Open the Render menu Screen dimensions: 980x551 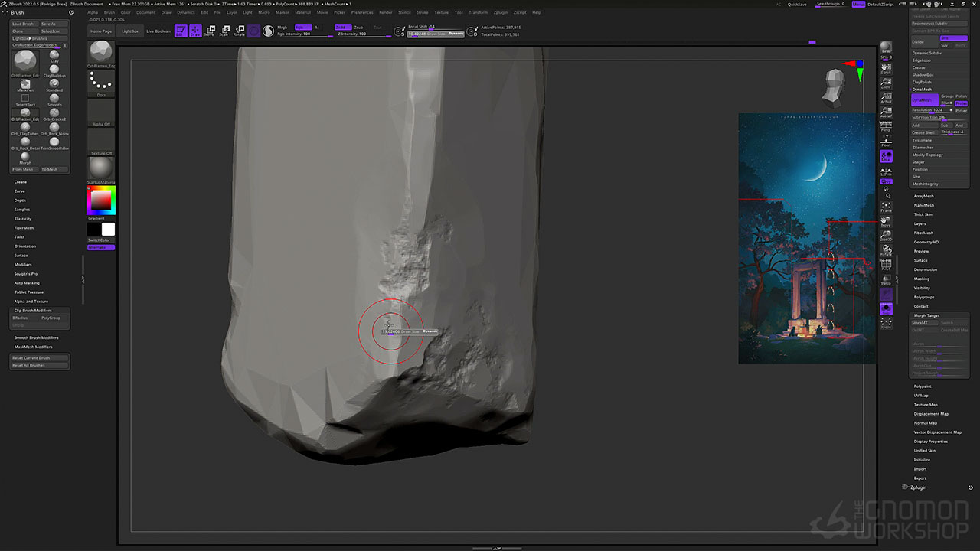pos(386,12)
